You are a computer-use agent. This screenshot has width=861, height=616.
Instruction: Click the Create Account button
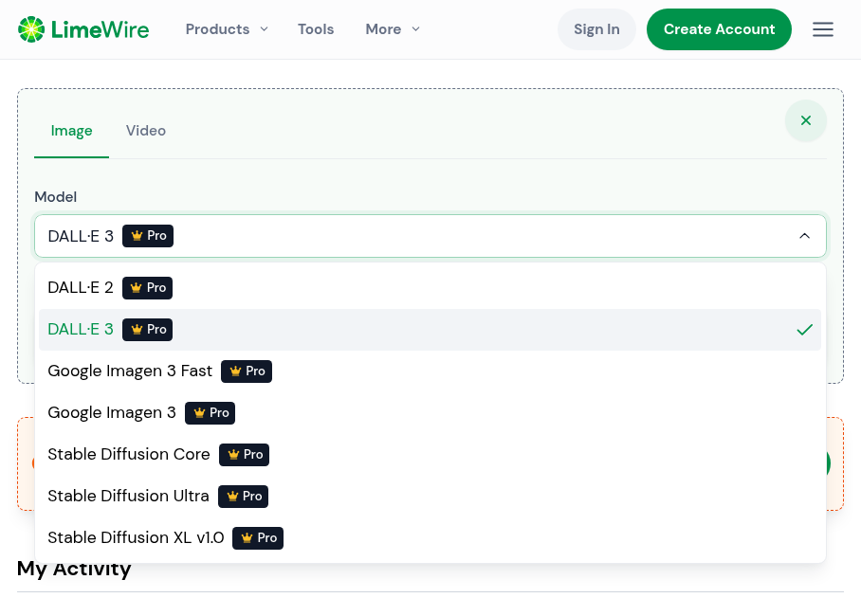[x=719, y=29]
